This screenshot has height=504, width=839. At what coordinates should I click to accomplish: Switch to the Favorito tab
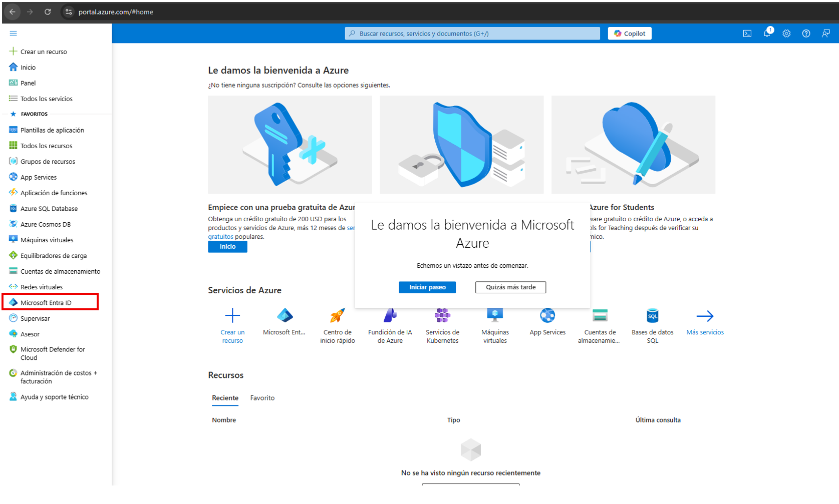click(262, 398)
